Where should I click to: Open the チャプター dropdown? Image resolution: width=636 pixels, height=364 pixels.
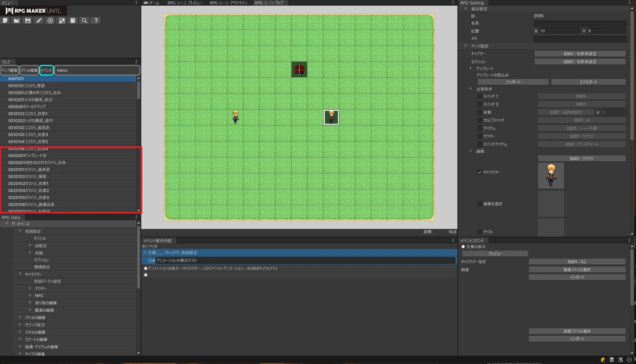coord(580,54)
